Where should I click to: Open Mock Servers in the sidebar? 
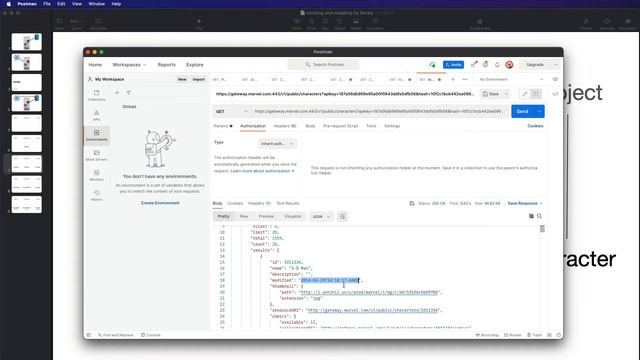(97, 155)
